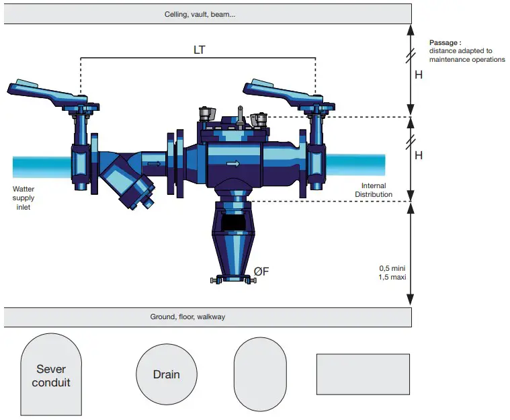Viewport: 510px width, 420px height.
Task: Click the 'LT' length dimension label
Action: click(x=199, y=50)
